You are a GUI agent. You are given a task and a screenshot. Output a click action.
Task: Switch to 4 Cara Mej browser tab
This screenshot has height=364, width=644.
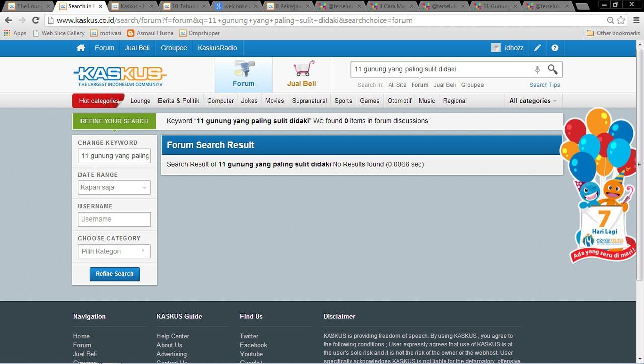tap(391, 6)
